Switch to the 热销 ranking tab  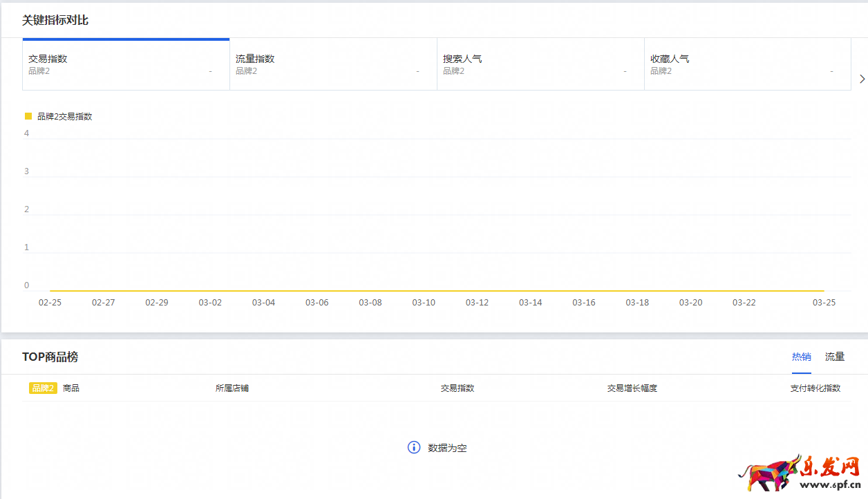[x=801, y=357]
